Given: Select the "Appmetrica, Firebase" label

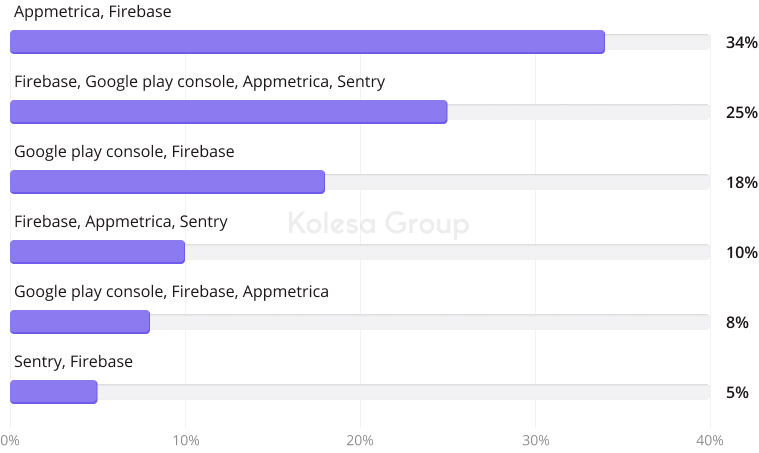Looking at the screenshot, I should [x=93, y=12].
